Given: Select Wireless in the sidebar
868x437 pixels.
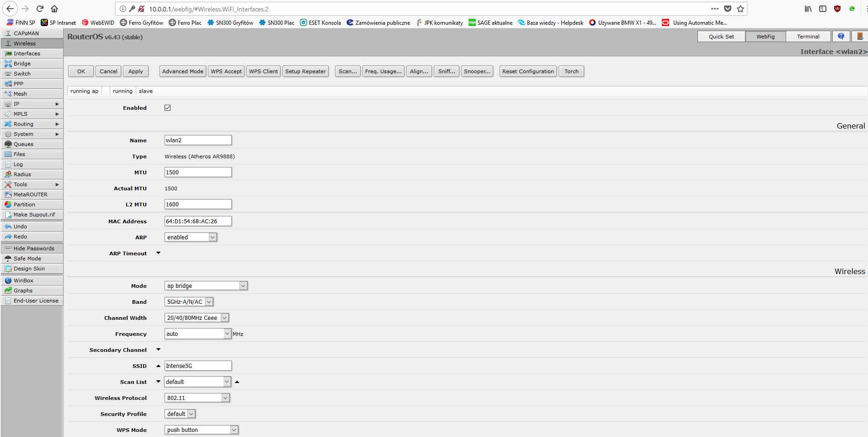Looking at the screenshot, I should tap(32, 43).
